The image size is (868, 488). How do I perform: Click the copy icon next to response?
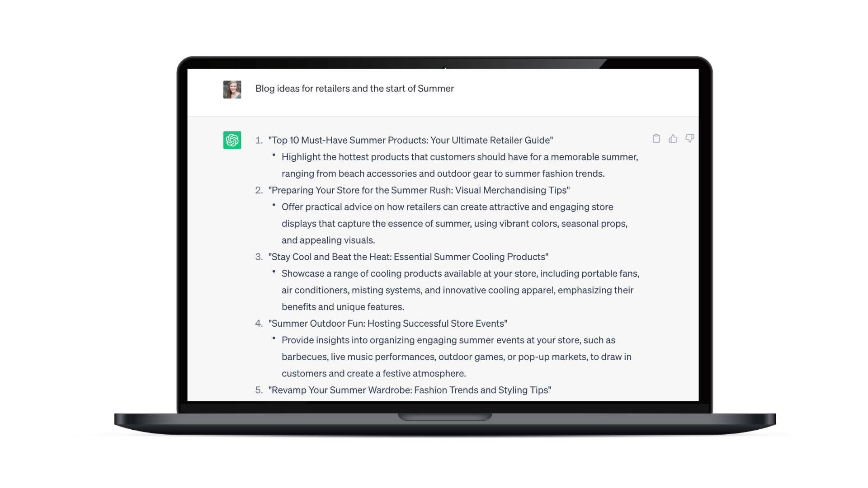(656, 138)
